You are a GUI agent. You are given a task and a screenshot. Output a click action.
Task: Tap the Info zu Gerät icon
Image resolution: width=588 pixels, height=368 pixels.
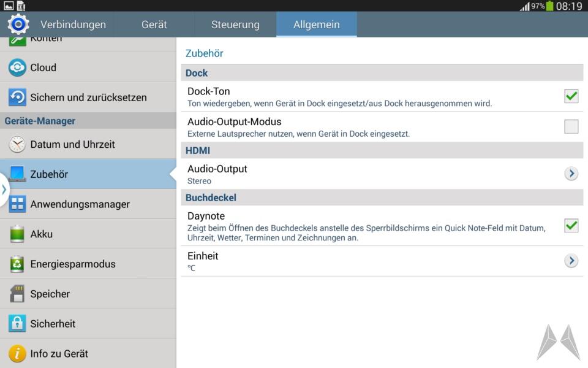pos(17,353)
